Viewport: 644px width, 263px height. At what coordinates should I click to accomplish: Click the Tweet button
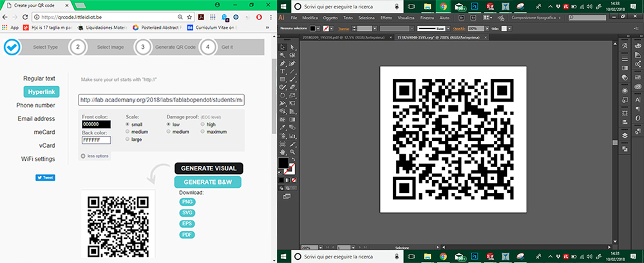coord(45,177)
